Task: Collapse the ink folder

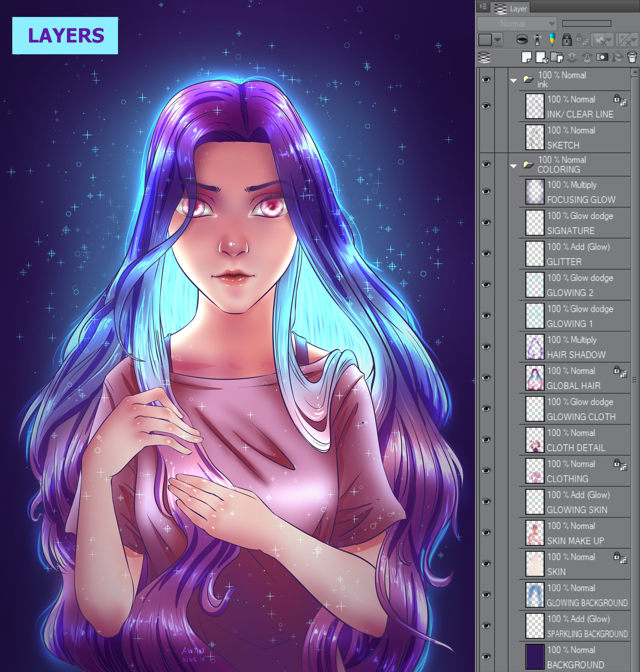Action: 513,81
